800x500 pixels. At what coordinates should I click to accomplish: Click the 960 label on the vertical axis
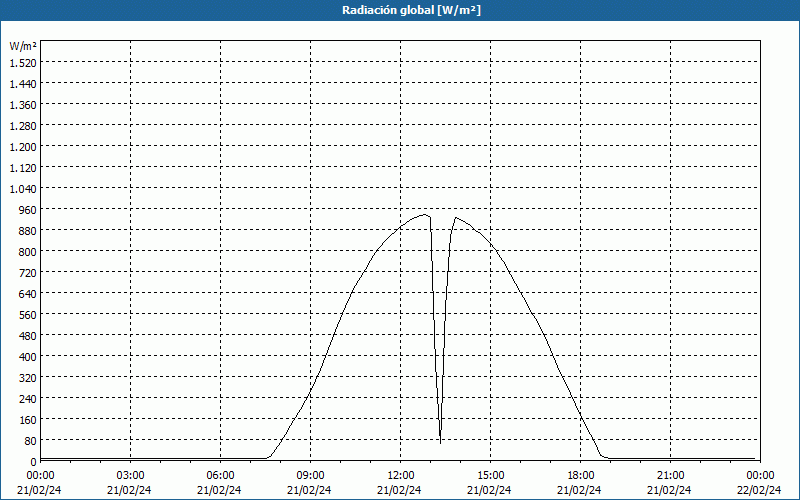[26, 209]
